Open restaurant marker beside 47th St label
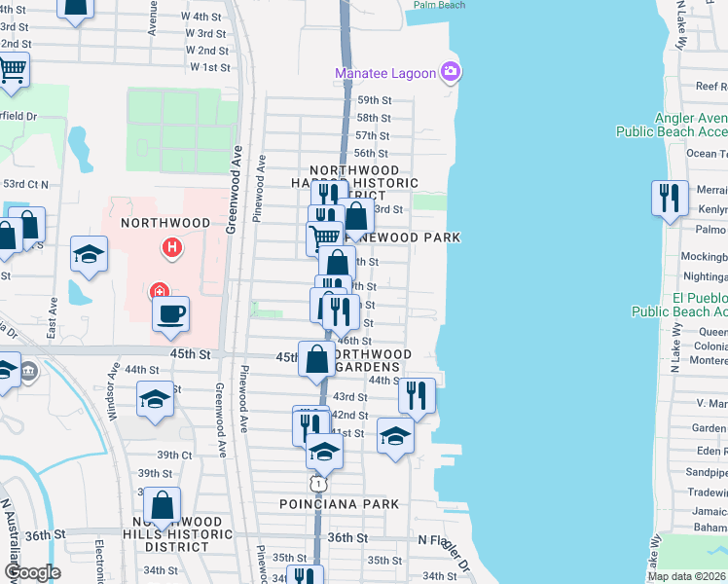 [341, 315]
